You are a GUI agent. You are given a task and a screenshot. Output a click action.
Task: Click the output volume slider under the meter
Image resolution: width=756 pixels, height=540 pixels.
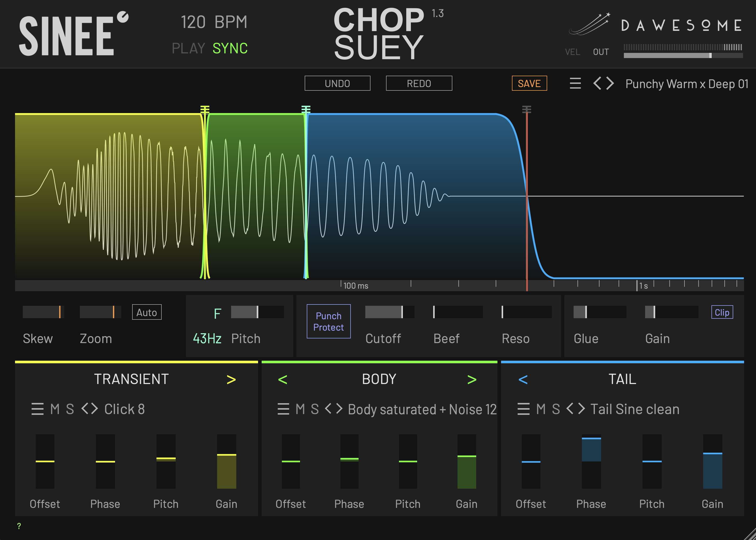[x=683, y=55]
